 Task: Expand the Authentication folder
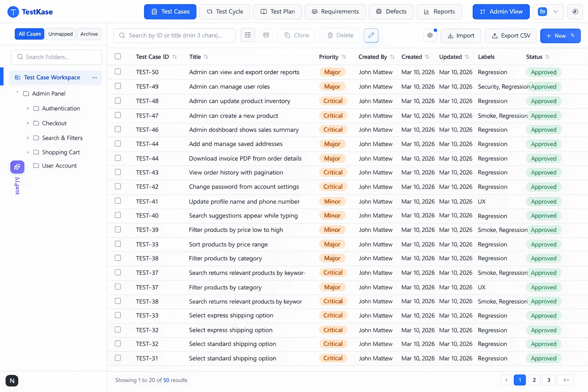[28, 108]
